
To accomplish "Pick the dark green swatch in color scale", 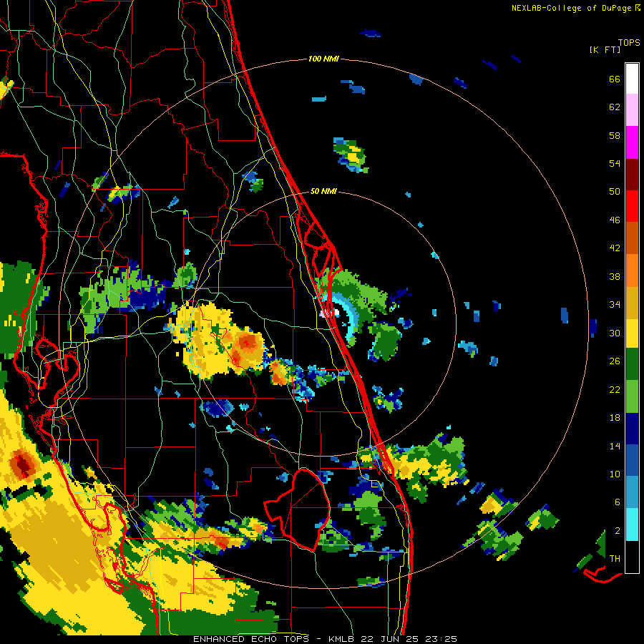I will pos(632,364).
